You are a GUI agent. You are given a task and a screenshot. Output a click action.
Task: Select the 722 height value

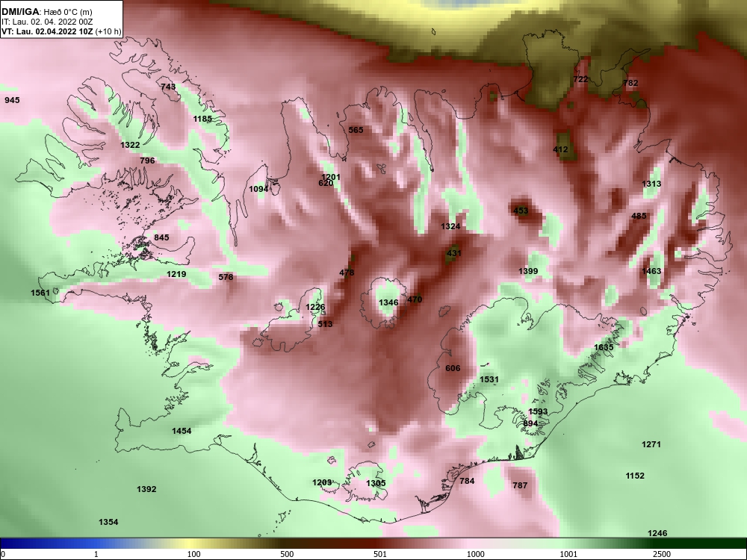click(x=580, y=79)
